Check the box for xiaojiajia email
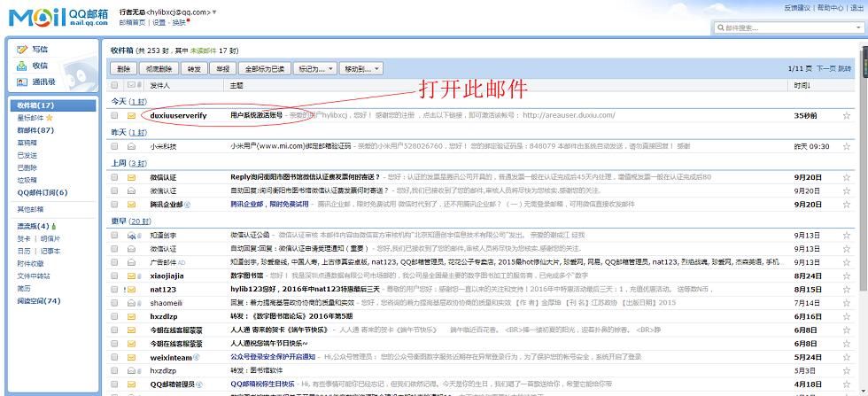The image size is (868, 396). click(114, 276)
